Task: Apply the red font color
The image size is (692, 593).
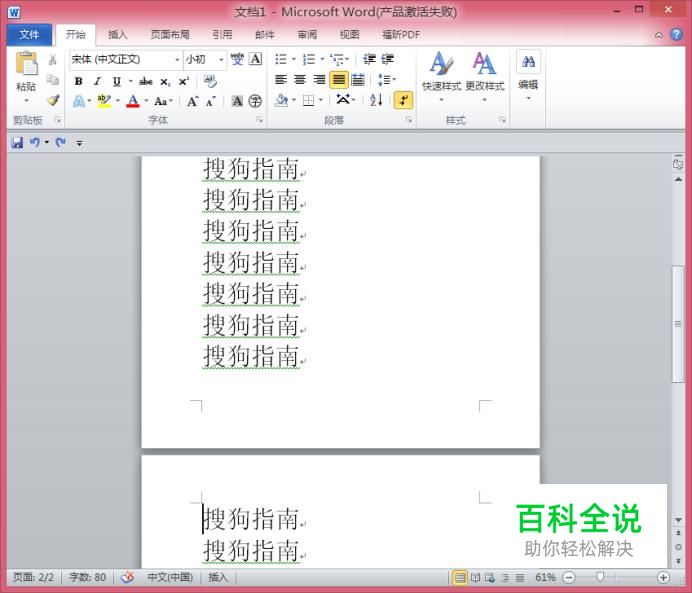Action: 133,101
